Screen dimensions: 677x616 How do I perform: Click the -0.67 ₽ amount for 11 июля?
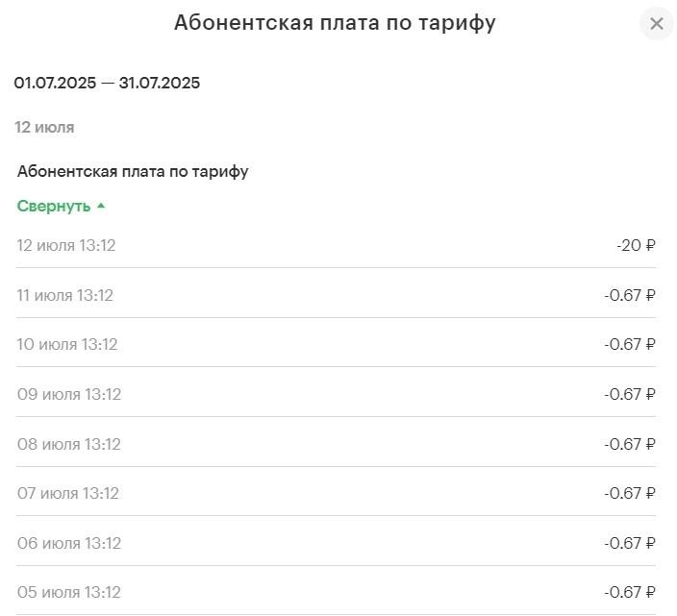pos(630,295)
